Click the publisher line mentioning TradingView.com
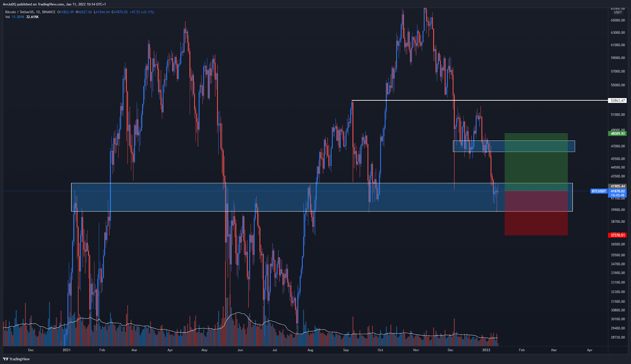 [54, 4]
